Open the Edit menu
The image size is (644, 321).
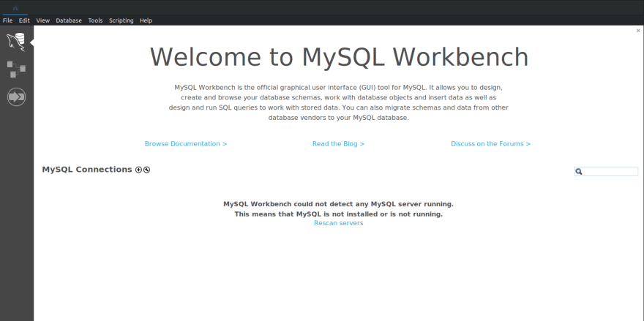pyautogui.click(x=24, y=20)
